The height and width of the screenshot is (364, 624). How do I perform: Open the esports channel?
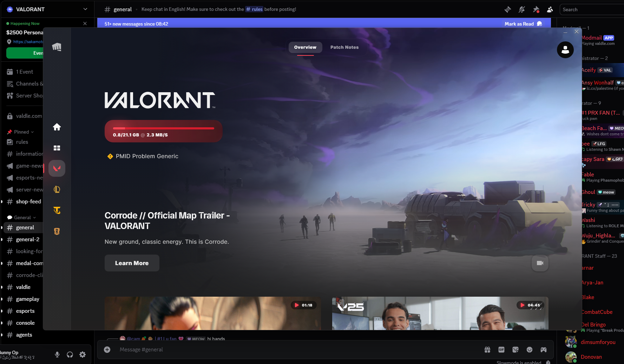[23, 311]
